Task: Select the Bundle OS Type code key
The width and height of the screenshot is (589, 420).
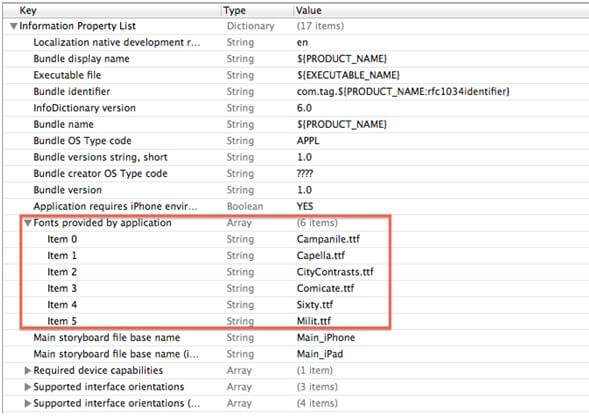Action: [x=82, y=141]
